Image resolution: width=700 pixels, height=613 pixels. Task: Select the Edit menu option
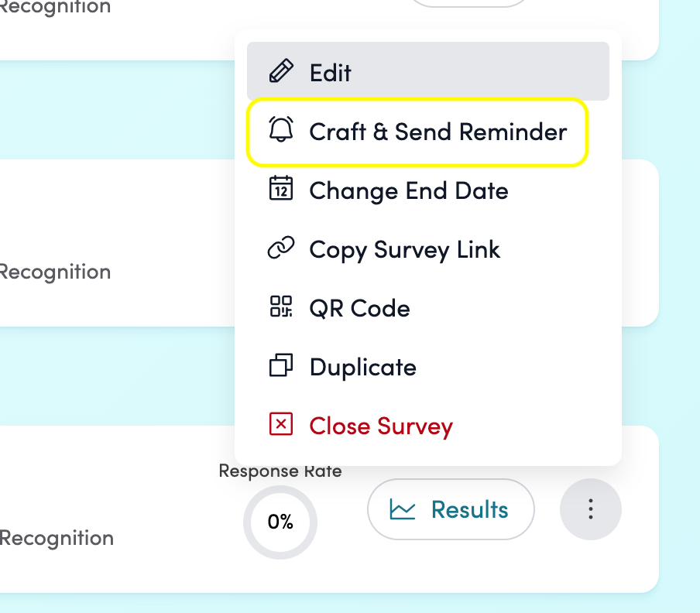click(x=331, y=73)
